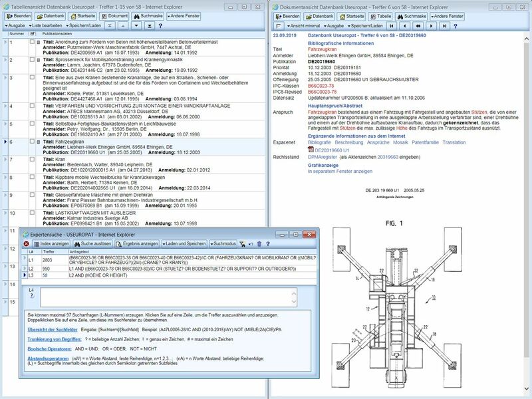Open Espacenet Ansprüche link
This screenshot has width=532, height=399.
point(378,142)
